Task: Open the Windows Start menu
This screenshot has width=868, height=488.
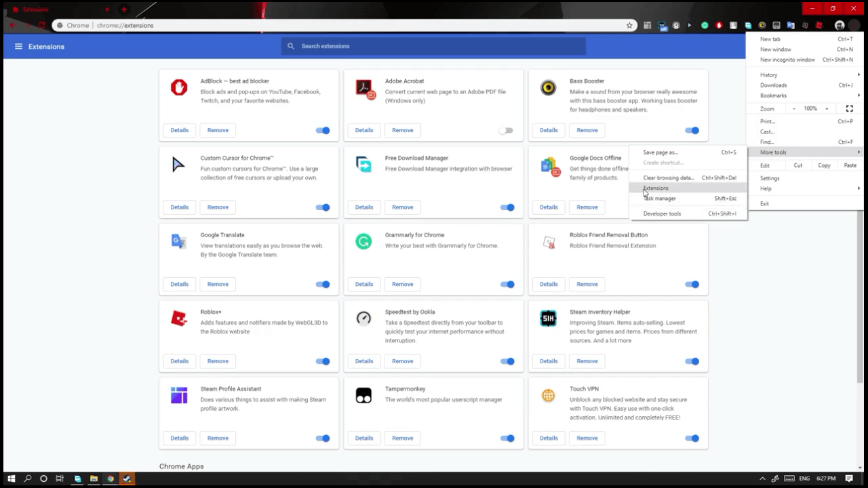Action: (11, 479)
